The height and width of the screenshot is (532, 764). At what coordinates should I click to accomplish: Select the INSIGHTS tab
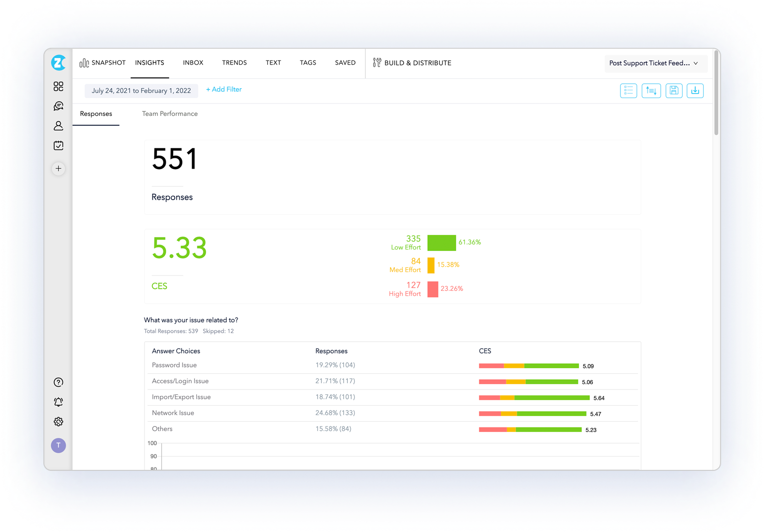click(149, 63)
